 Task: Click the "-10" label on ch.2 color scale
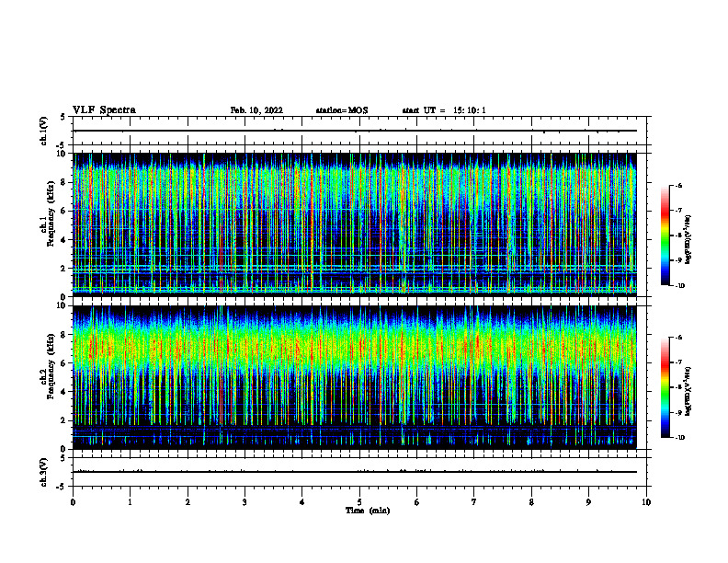tap(679, 438)
